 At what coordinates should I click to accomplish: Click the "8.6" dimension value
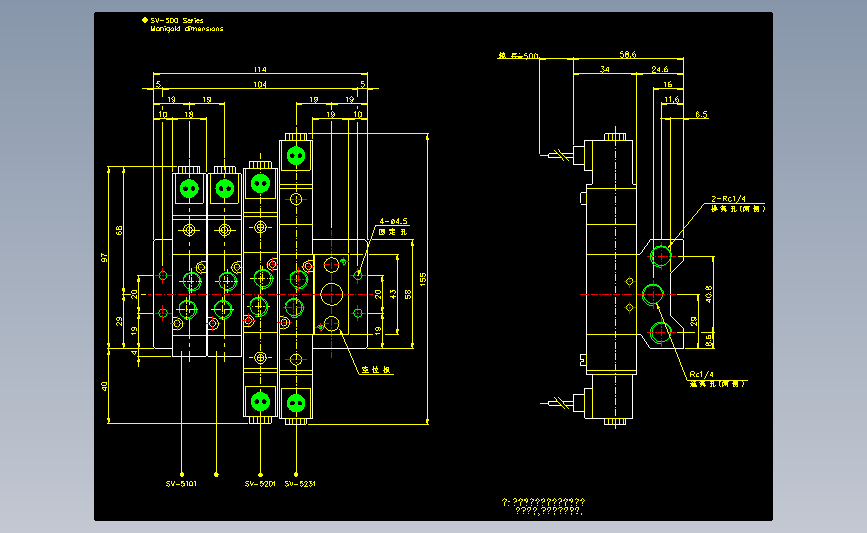[709, 340]
